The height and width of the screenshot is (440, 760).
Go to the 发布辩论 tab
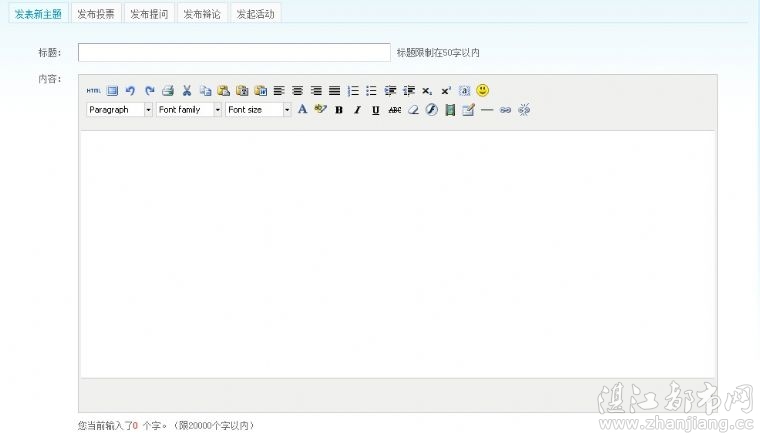pyautogui.click(x=202, y=14)
